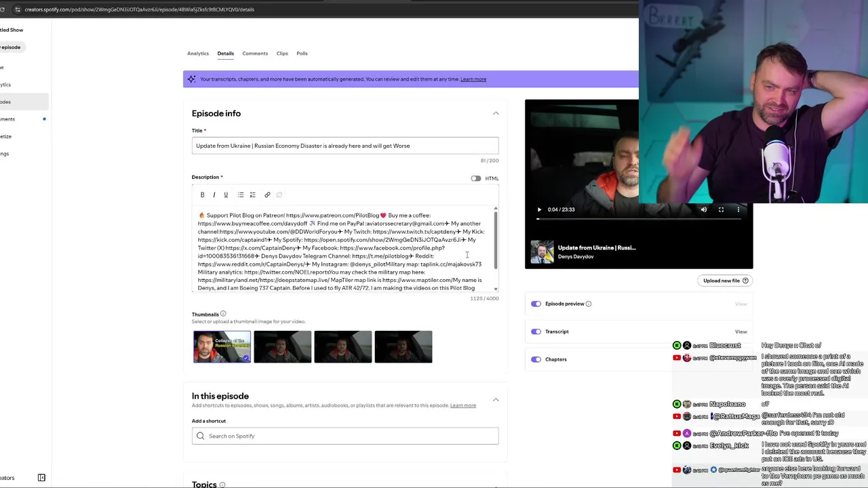Collapse the Episode info section
The width and height of the screenshot is (868, 488).
coord(496,113)
